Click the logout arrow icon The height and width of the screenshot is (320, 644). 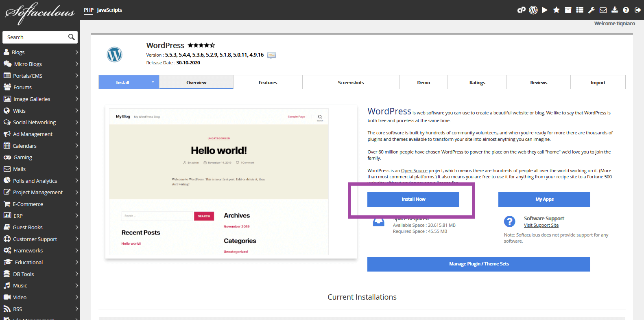tap(637, 10)
